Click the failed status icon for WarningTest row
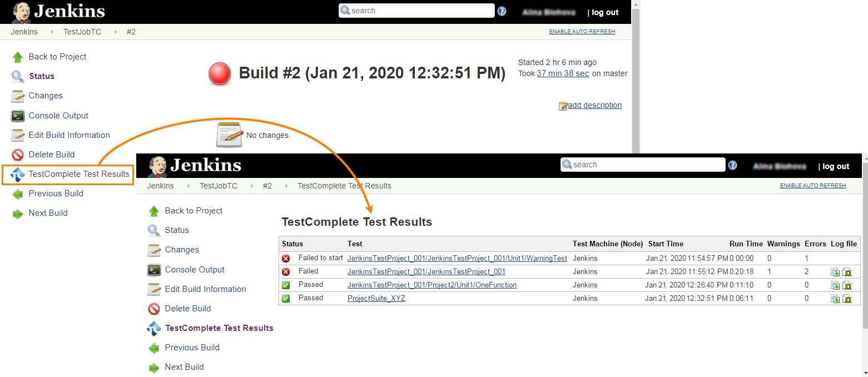 [x=285, y=257]
